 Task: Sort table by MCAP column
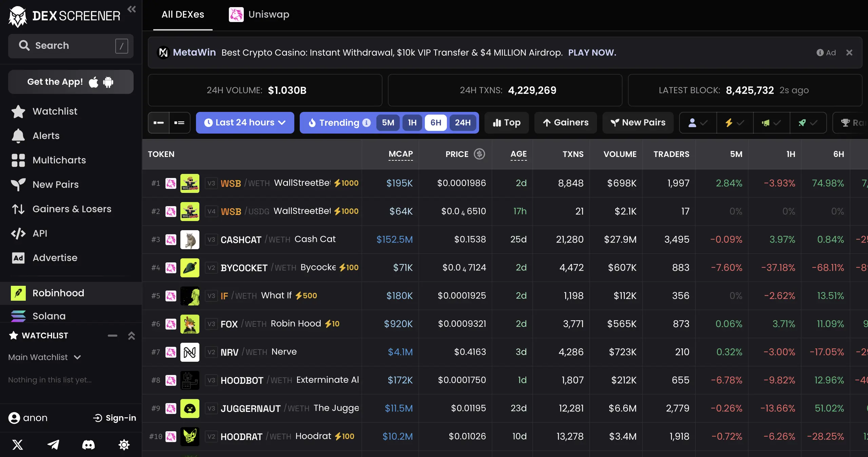400,154
